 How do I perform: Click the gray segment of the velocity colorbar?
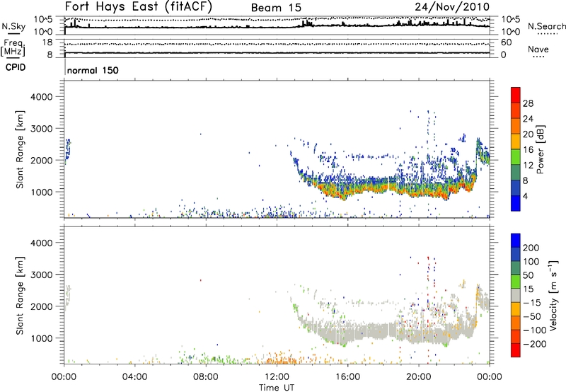click(516, 295)
